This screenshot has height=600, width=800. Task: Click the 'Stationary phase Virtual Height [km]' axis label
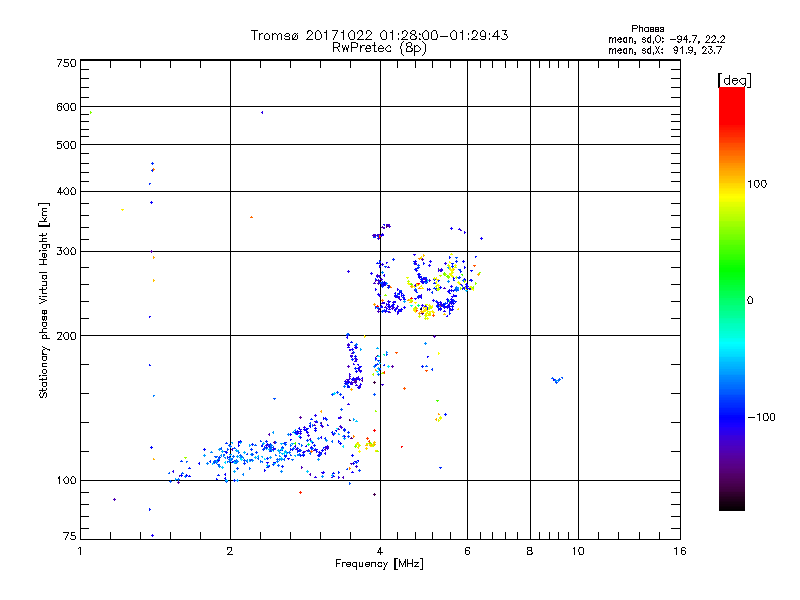click(44, 300)
